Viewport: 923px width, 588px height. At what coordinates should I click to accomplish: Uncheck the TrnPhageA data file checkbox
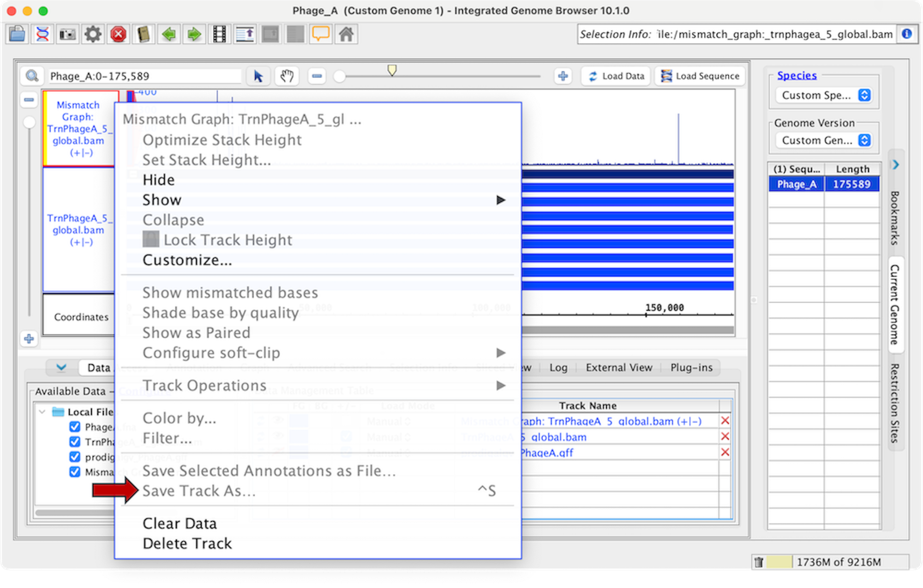pyautogui.click(x=75, y=442)
